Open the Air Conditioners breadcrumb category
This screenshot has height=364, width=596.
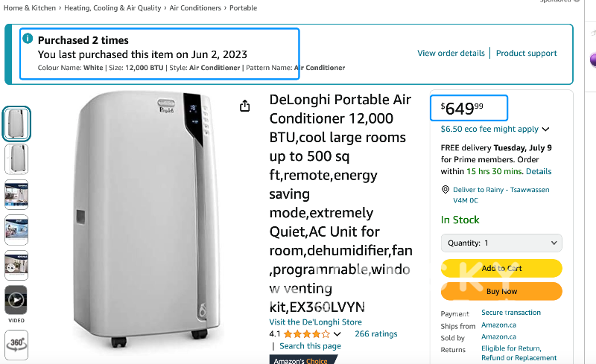(x=195, y=8)
